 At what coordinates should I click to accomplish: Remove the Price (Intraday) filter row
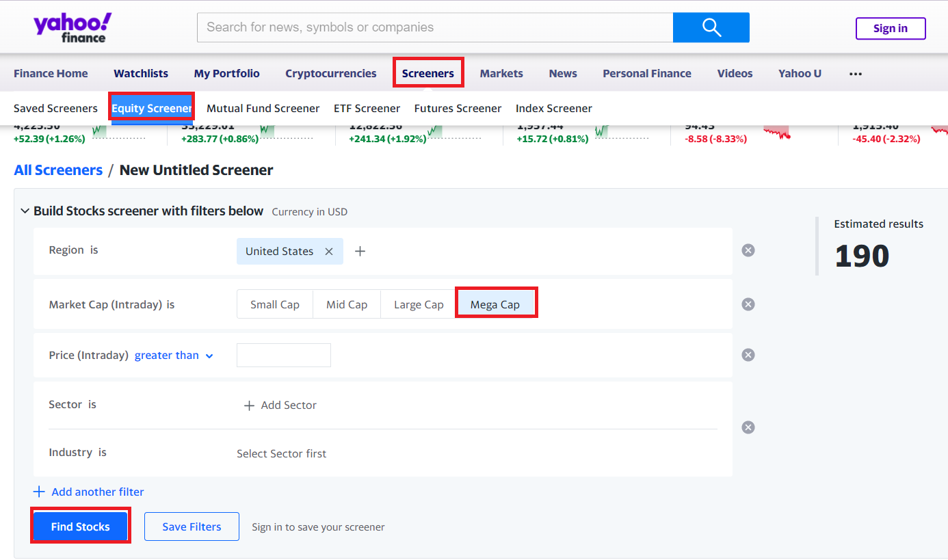(748, 355)
